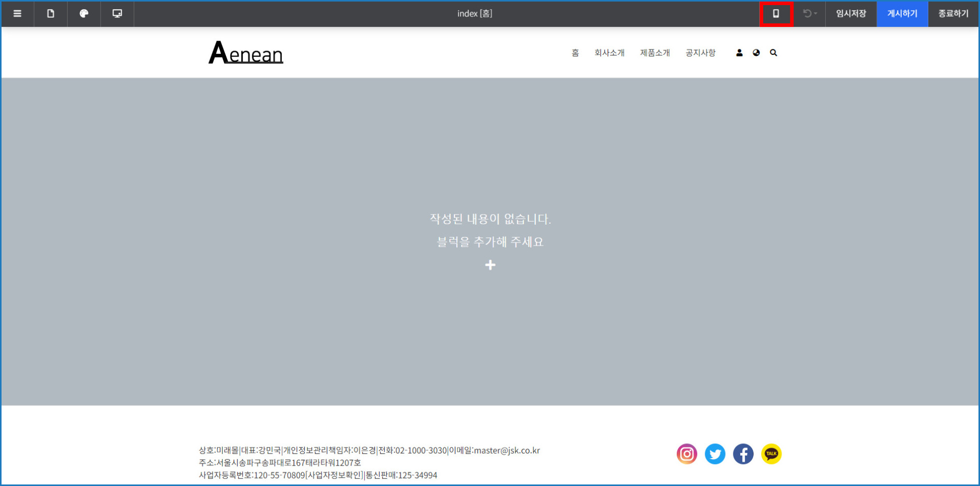Click the KakaoTalk icon in the footer
The height and width of the screenshot is (486, 980).
771,454
